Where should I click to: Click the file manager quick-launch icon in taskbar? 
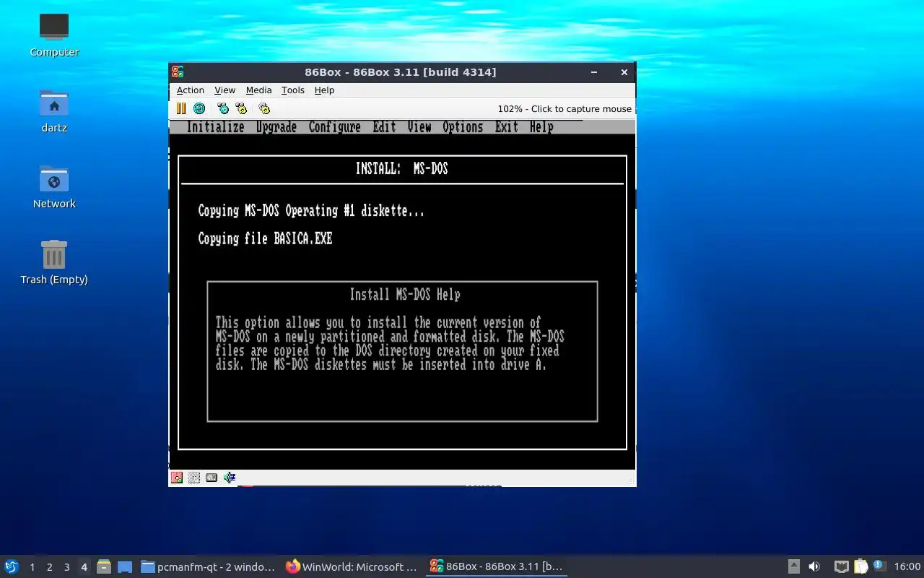click(104, 566)
